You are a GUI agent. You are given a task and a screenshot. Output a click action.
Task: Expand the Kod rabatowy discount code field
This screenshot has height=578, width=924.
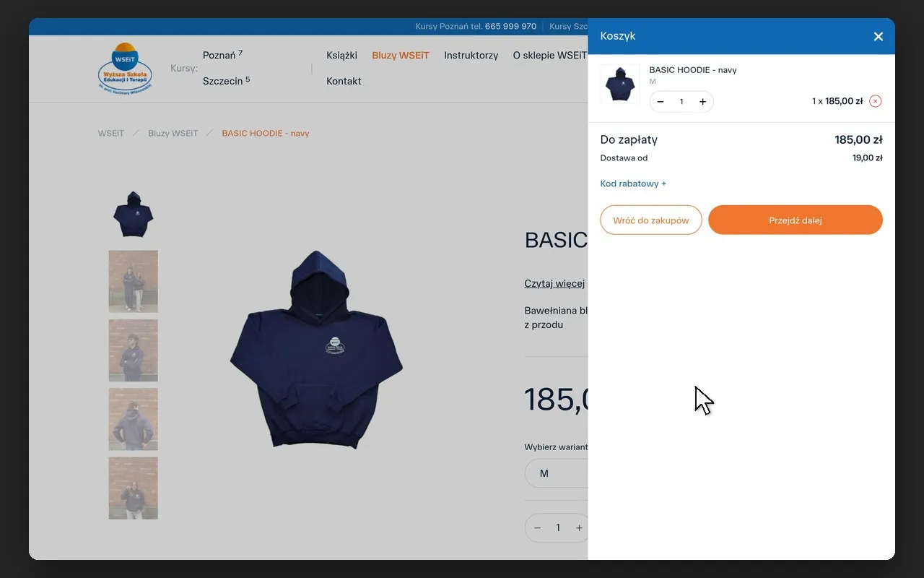click(x=633, y=184)
